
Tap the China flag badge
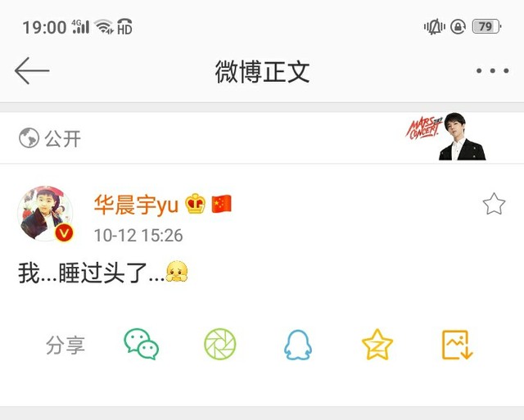point(222,204)
